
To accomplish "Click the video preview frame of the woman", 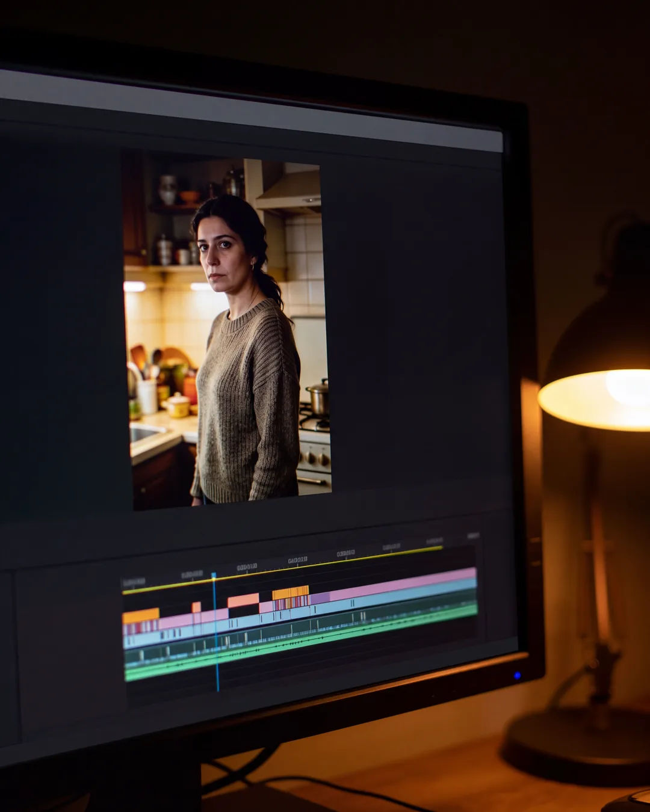I will [x=227, y=334].
